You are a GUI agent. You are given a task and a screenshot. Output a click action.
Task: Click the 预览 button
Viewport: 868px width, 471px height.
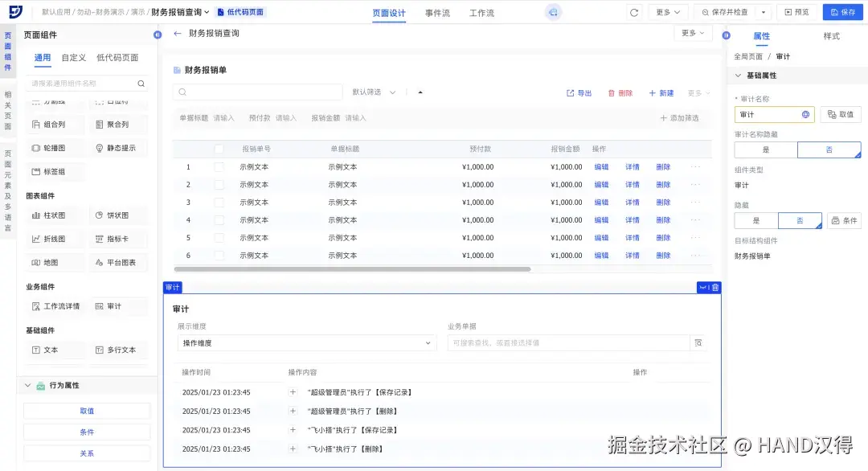796,12
